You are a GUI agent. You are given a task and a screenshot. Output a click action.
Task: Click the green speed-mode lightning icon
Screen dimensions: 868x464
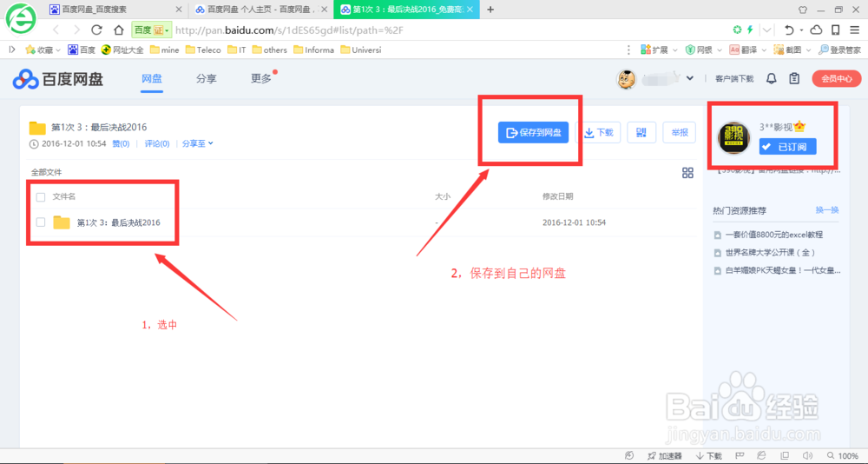pyautogui.click(x=750, y=30)
